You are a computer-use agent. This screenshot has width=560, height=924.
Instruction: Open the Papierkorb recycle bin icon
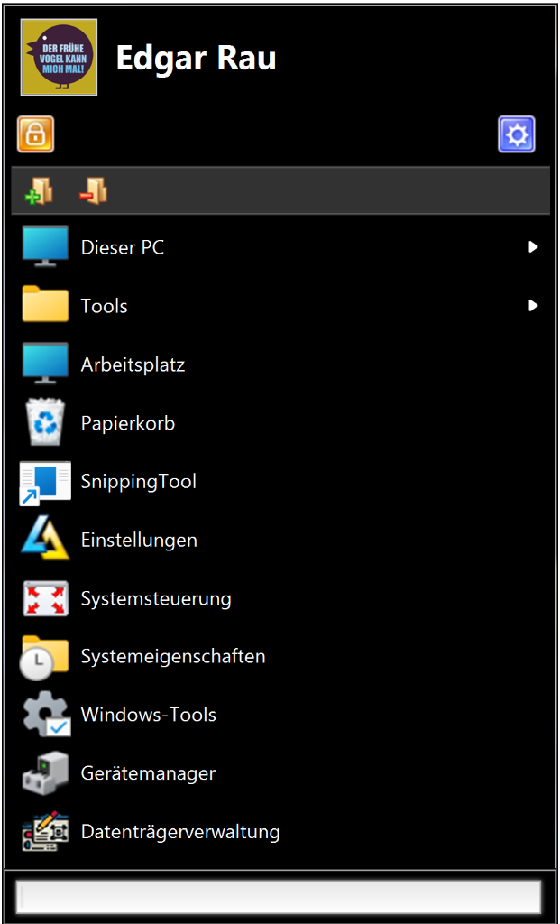45,422
